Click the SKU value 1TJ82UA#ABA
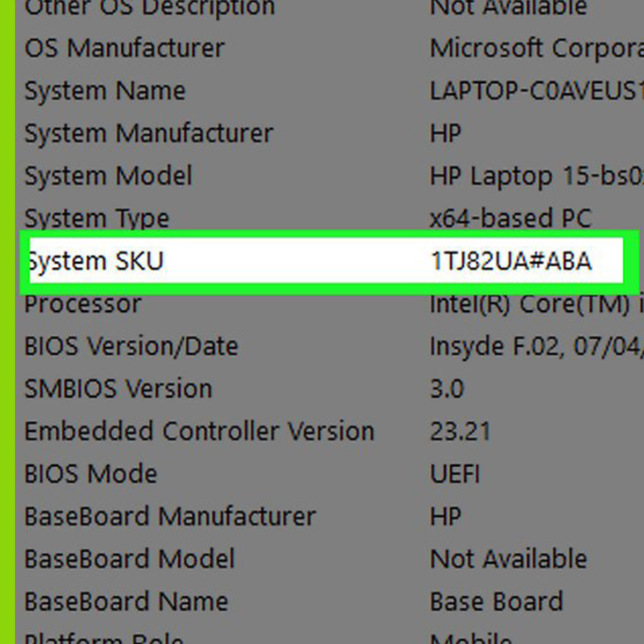The height and width of the screenshot is (644, 644). (511, 261)
